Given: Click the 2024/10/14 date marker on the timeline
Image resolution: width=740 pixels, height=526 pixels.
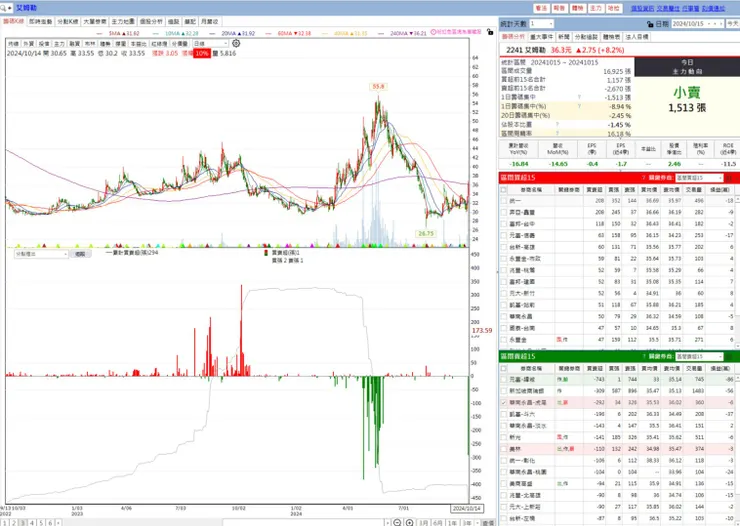Looking at the screenshot, I should [x=467, y=509].
